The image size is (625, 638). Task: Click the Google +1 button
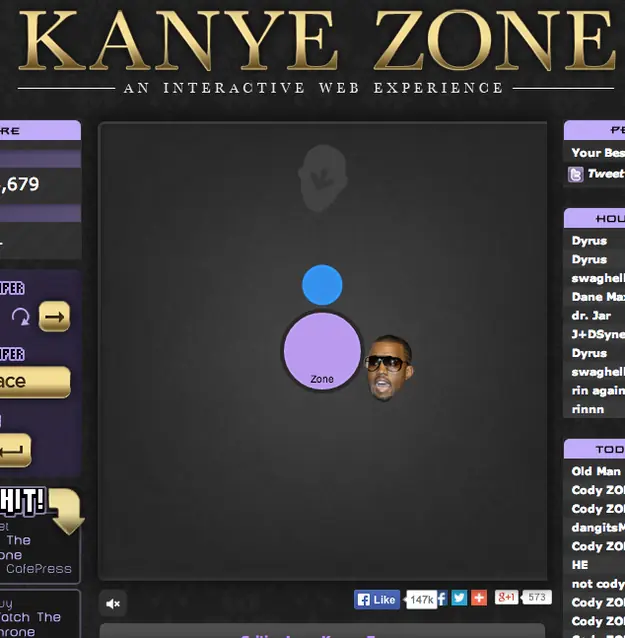pyautogui.click(x=506, y=597)
